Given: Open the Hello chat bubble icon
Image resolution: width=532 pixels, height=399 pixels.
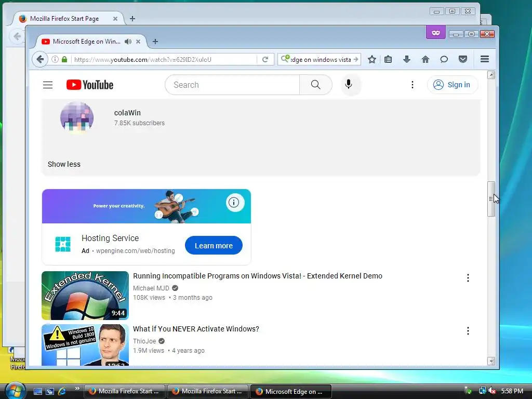Looking at the screenshot, I should click(x=444, y=59).
